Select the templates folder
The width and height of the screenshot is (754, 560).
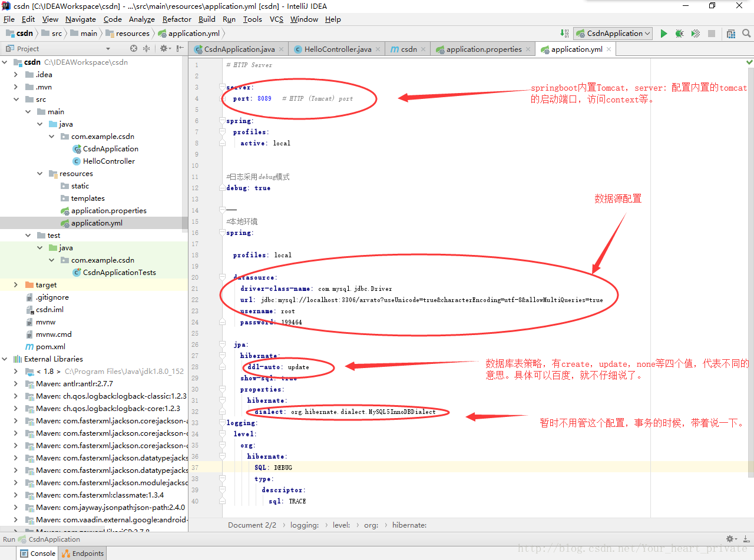coord(82,198)
